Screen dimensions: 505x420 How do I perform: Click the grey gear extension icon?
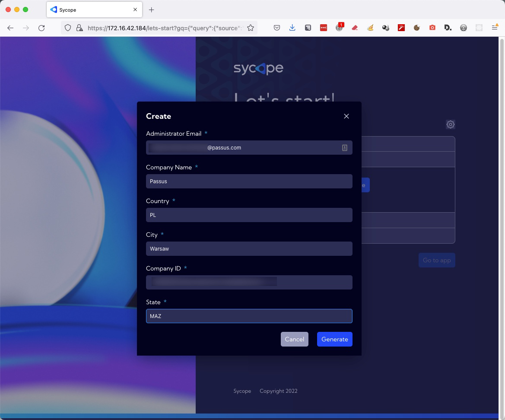464,28
